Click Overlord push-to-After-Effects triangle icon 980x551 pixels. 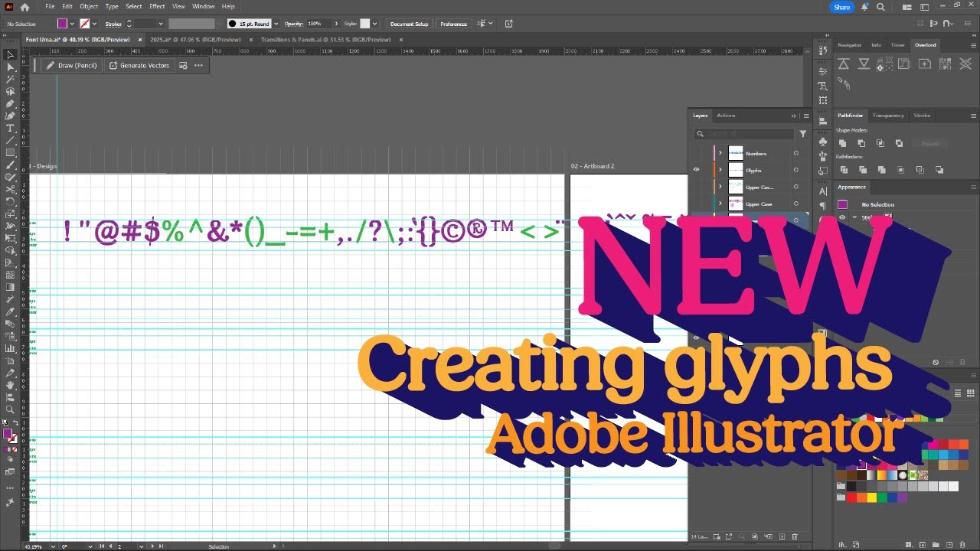pos(844,64)
